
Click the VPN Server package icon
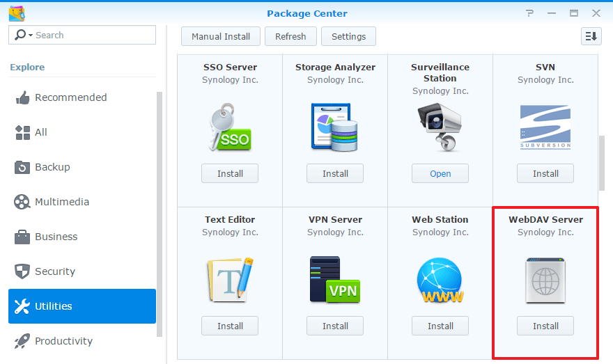pos(335,280)
